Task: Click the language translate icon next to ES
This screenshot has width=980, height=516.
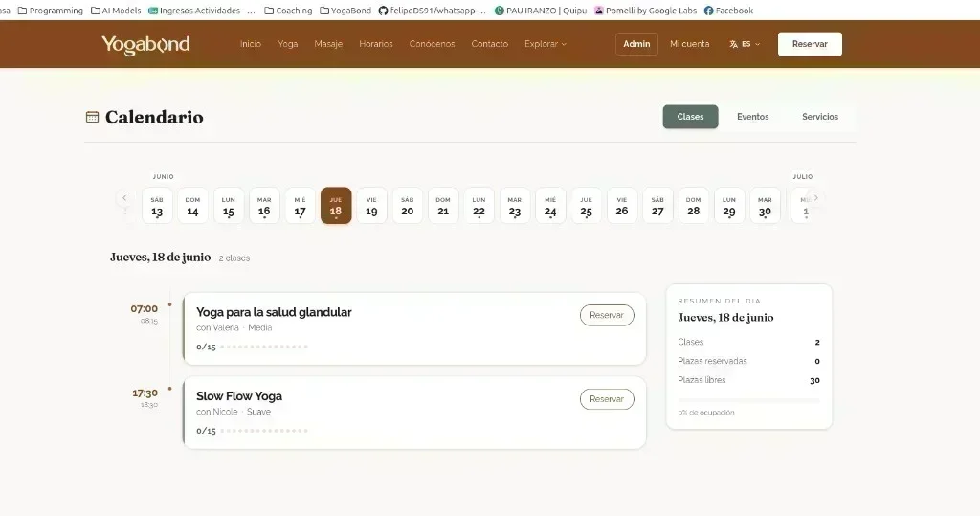Action: pyautogui.click(x=733, y=44)
